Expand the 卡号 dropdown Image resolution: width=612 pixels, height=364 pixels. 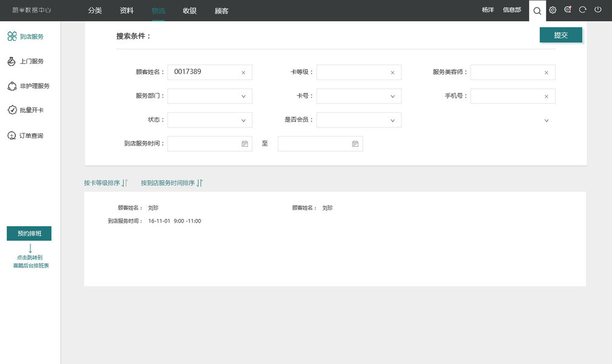pyautogui.click(x=392, y=96)
